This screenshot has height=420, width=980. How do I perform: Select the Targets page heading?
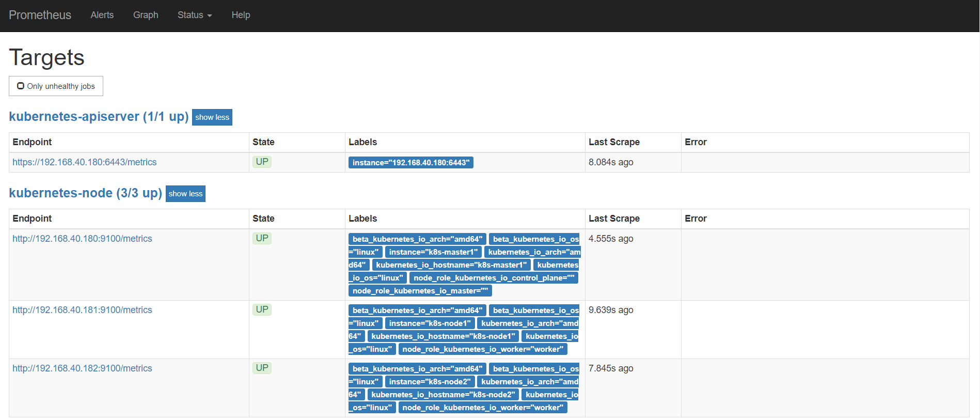click(46, 57)
